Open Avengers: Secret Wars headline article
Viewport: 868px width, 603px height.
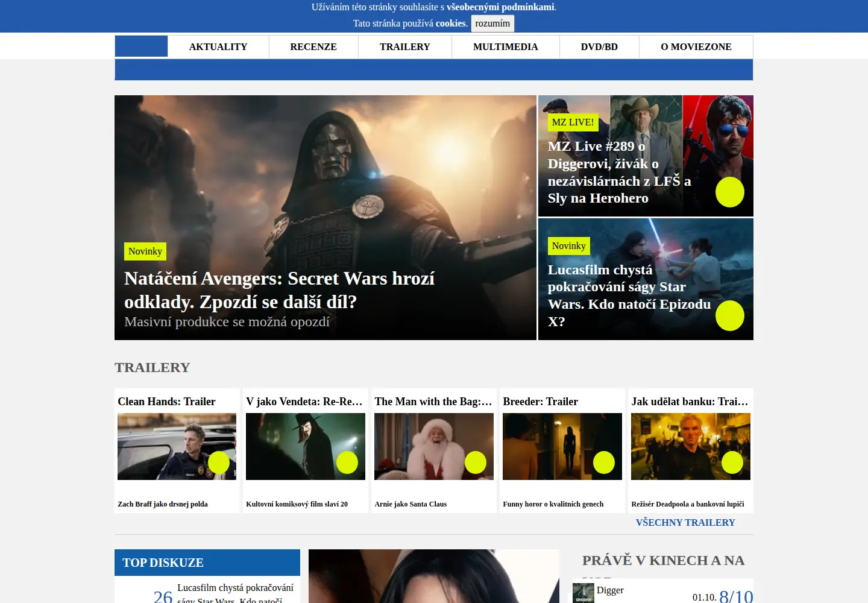coord(279,290)
